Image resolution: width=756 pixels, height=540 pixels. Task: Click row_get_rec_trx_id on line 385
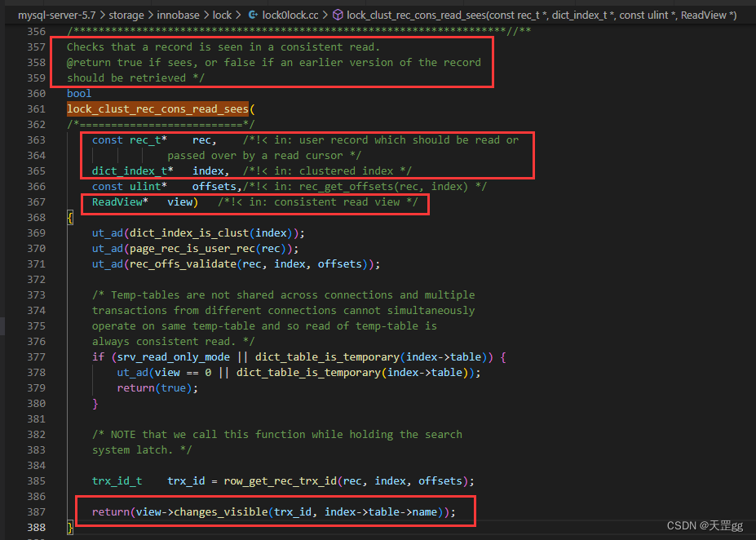coord(280,480)
